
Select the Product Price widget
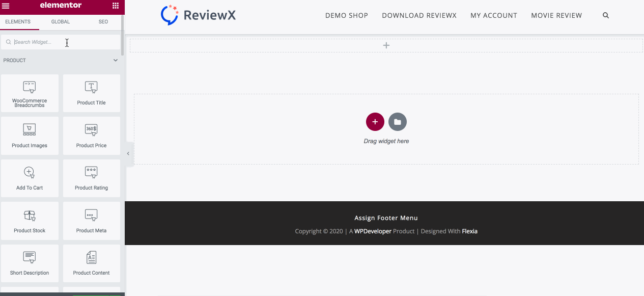(92, 136)
